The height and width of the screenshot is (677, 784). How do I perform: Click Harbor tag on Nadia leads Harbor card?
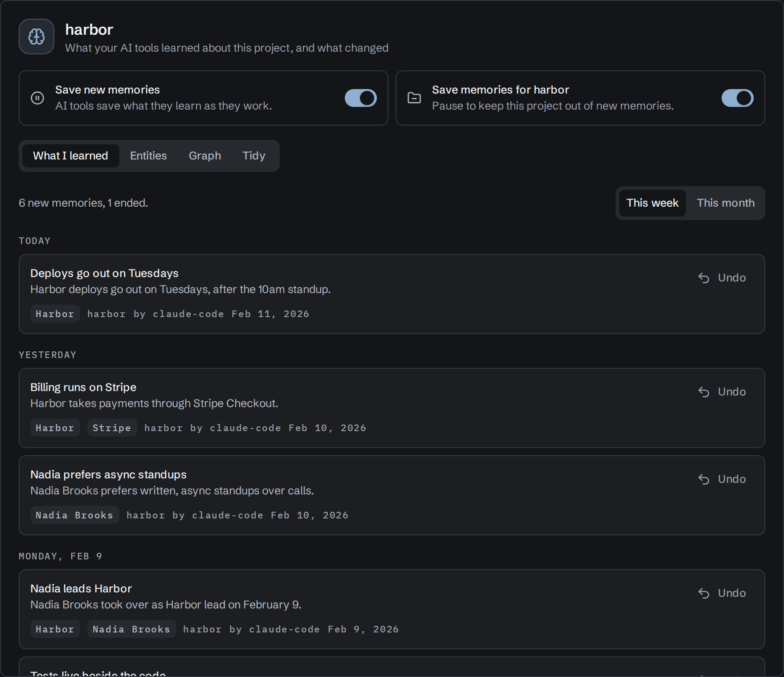pos(55,629)
